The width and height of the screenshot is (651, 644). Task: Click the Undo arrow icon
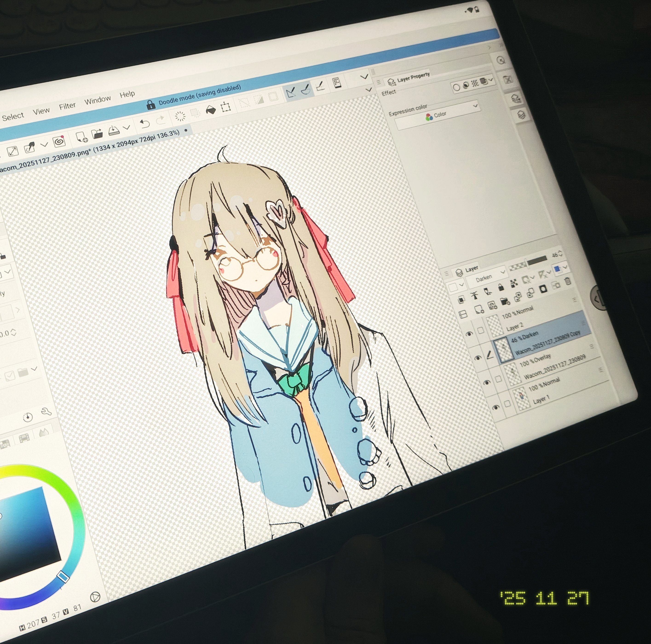[144, 124]
